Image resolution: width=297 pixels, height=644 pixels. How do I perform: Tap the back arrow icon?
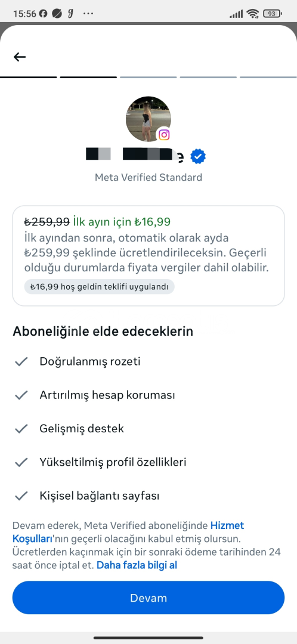click(20, 57)
